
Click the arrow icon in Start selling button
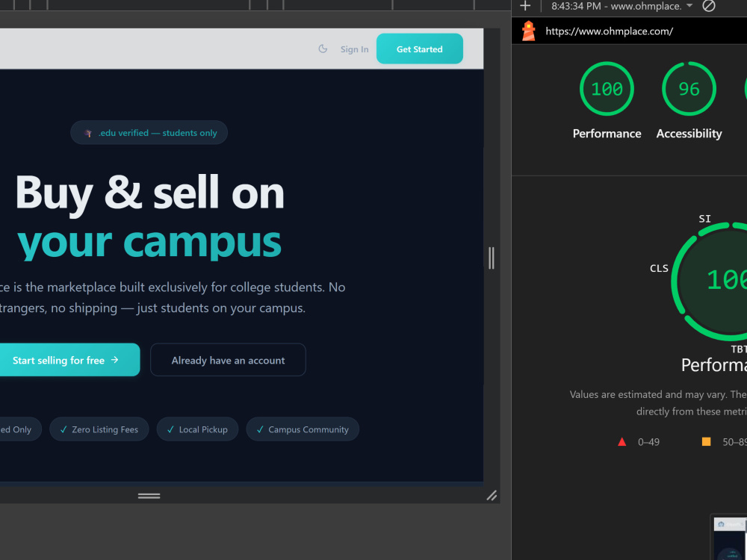point(115,360)
